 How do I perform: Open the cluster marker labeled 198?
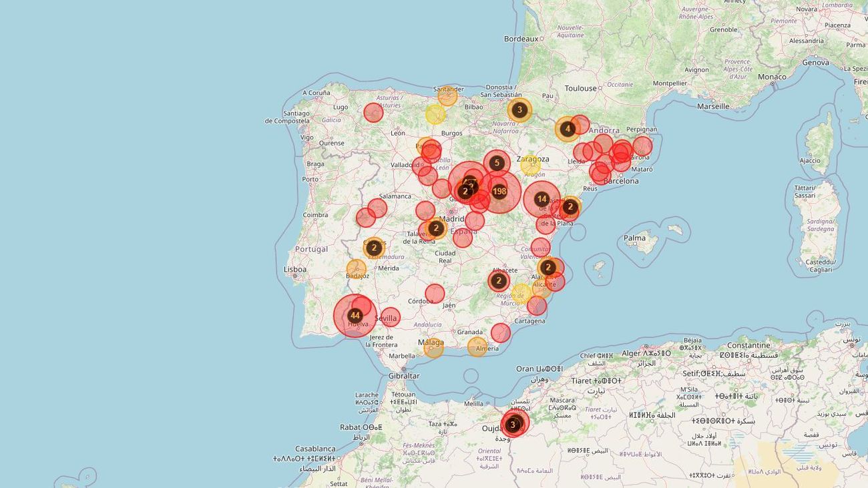click(499, 192)
